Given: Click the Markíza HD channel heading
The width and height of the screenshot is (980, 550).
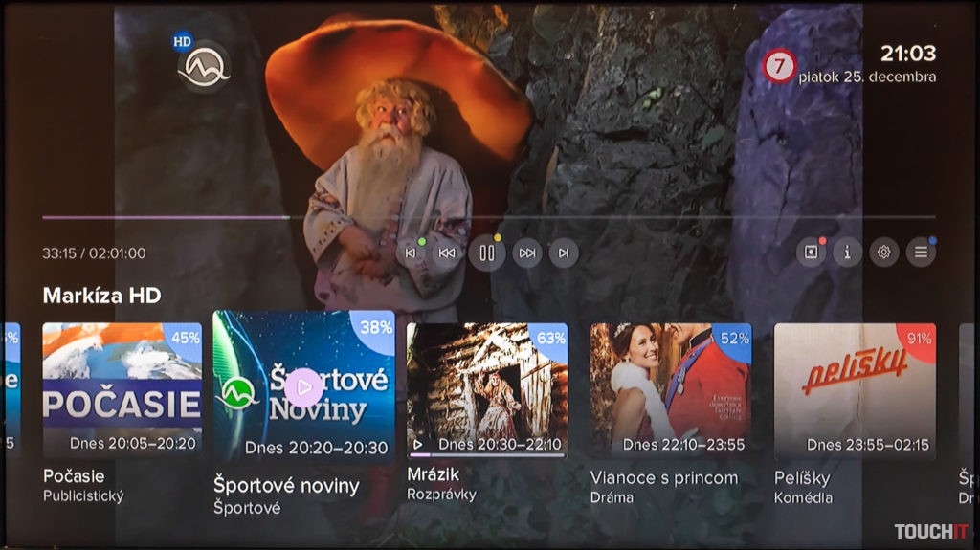Looking at the screenshot, I should (x=101, y=296).
